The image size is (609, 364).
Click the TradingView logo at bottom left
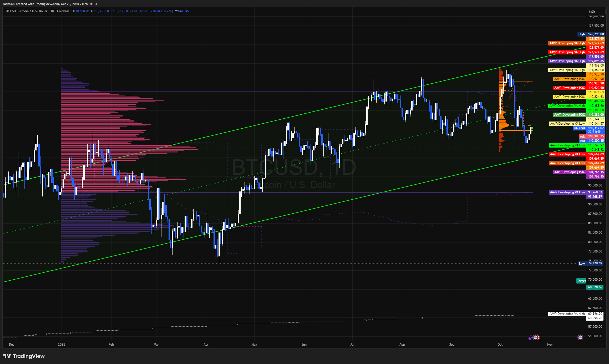pyautogui.click(x=24, y=356)
